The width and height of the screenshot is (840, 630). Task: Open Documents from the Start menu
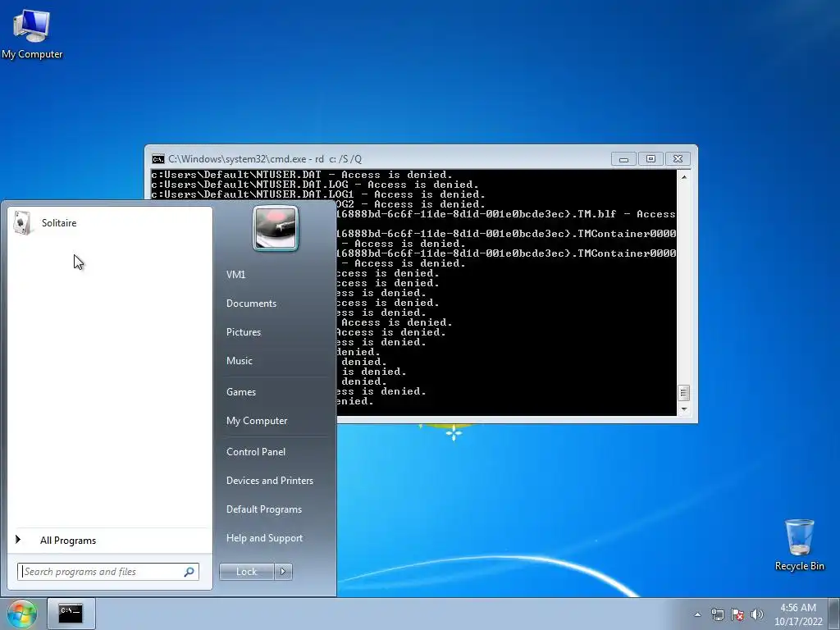pyautogui.click(x=276, y=304)
